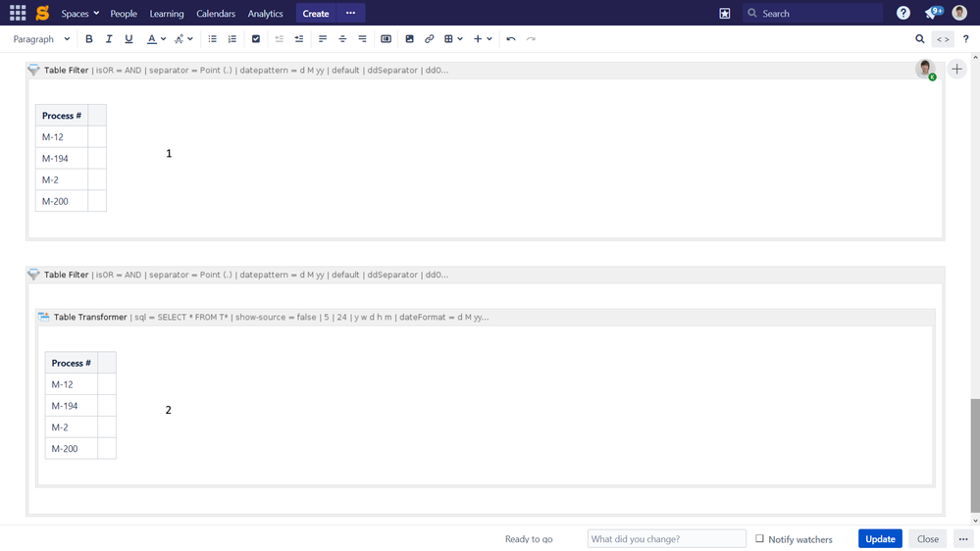Apply text color with the A icon
Screen dimensions: 980x551
(151, 39)
